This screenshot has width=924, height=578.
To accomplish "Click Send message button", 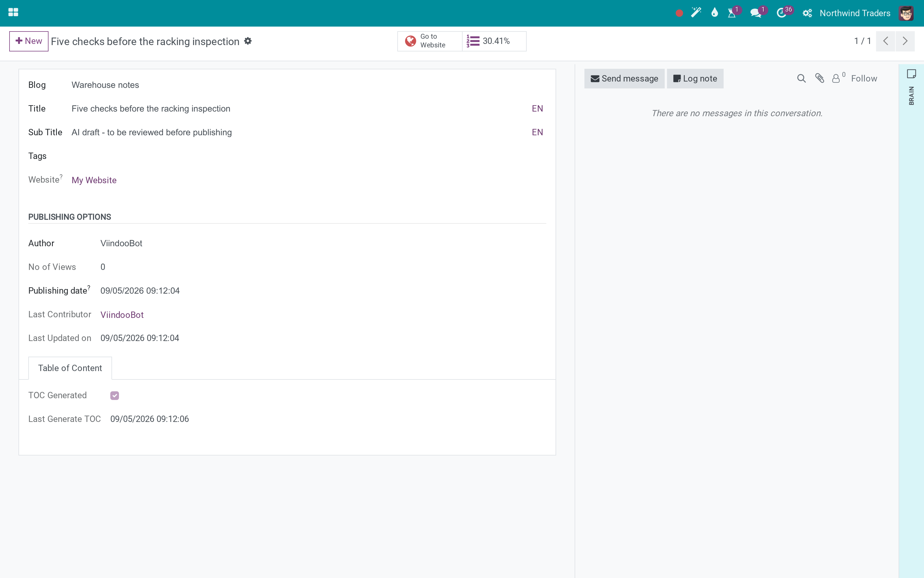I will [x=624, y=78].
